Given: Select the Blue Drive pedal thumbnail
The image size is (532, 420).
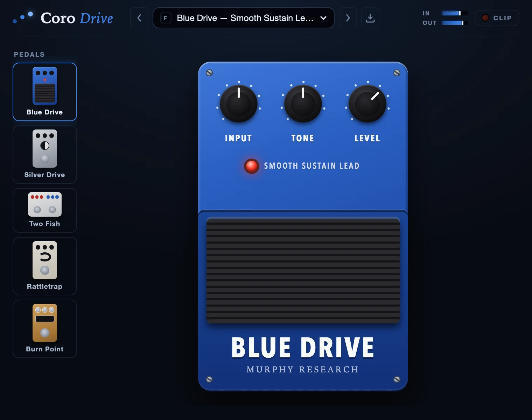Looking at the screenshot, I should point(45,92).
